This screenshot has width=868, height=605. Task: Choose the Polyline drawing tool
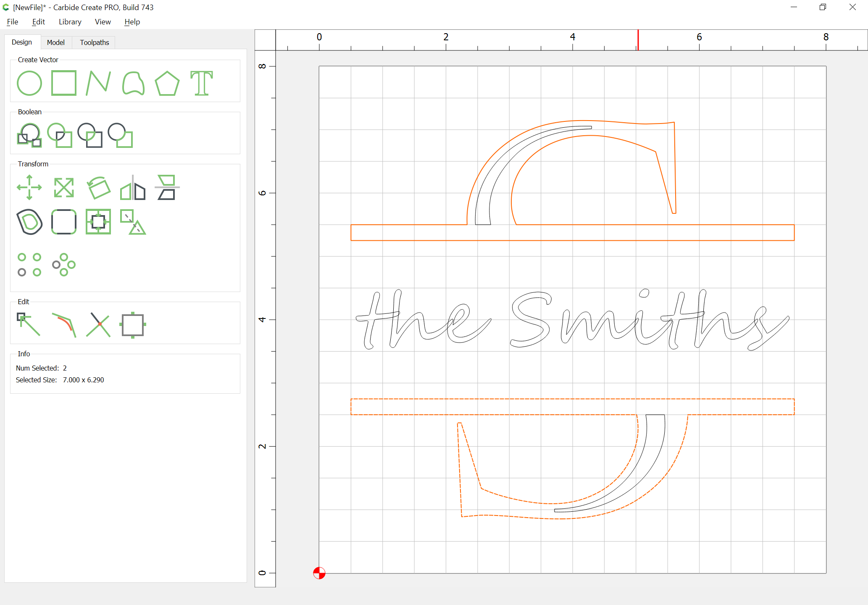[98, 83]
